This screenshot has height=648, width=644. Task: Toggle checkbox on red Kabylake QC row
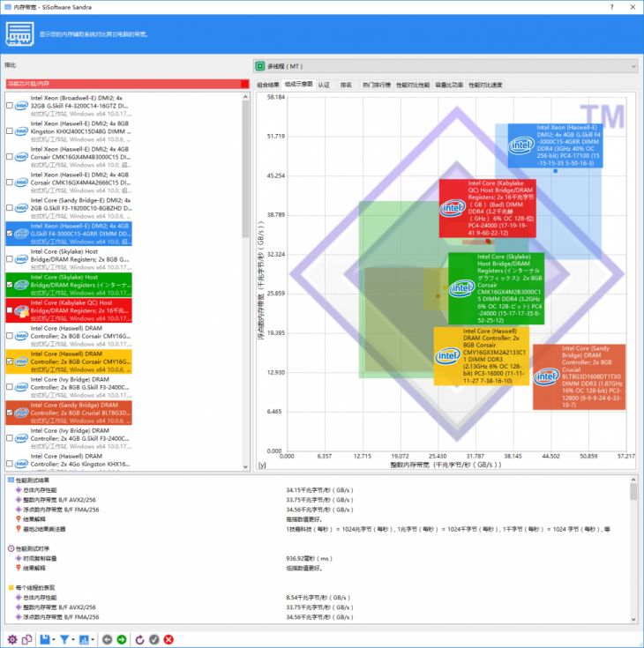tap(10, 310)
